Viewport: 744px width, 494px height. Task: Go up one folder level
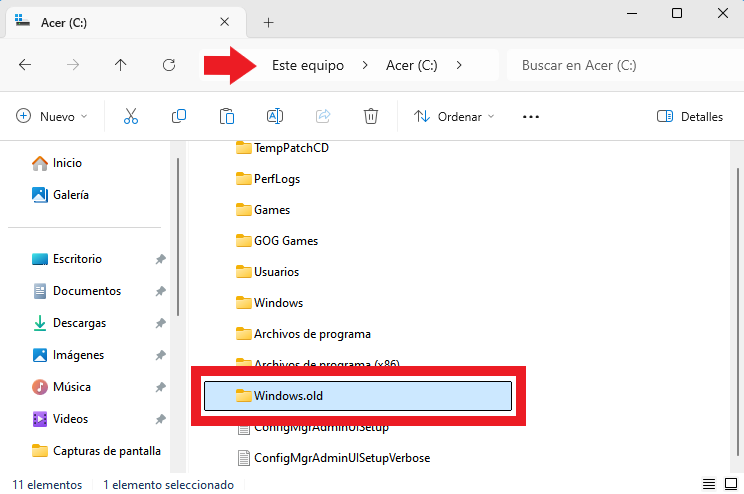(x=121, y=65)
